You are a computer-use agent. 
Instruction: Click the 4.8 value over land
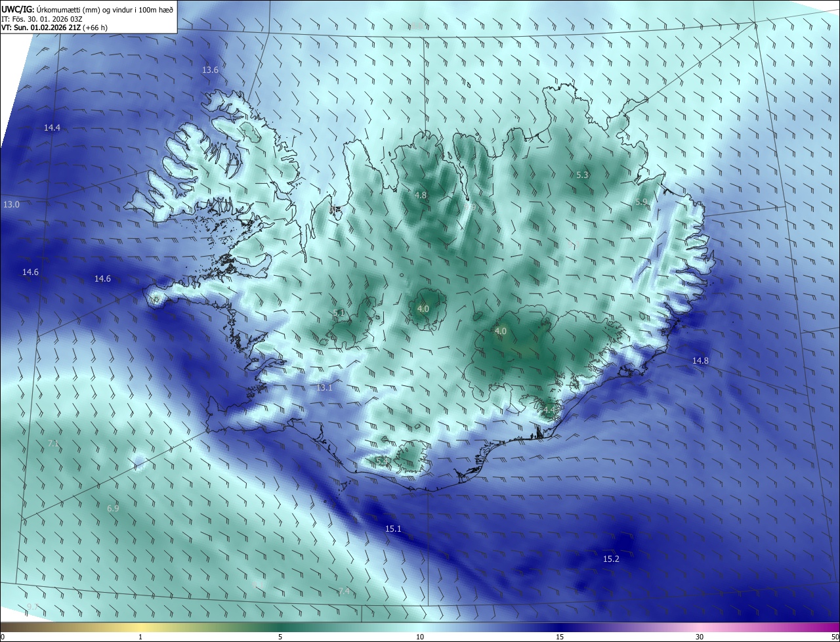tap(421, 195)
